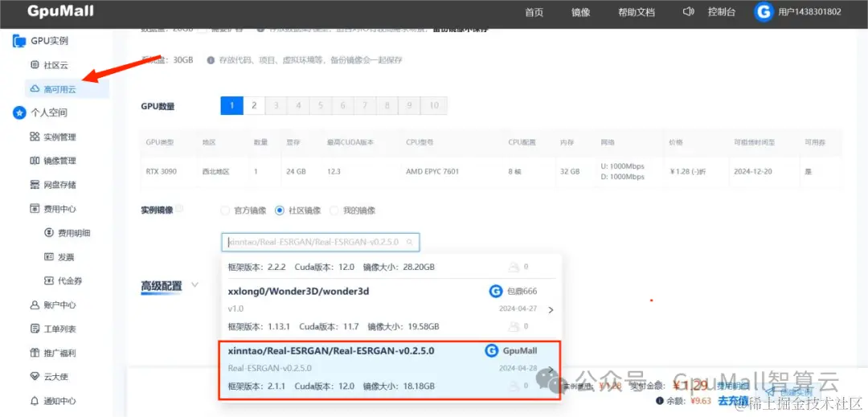
Task: Expand the 高级配置 chevron
Action: click(x=194, y=284)
